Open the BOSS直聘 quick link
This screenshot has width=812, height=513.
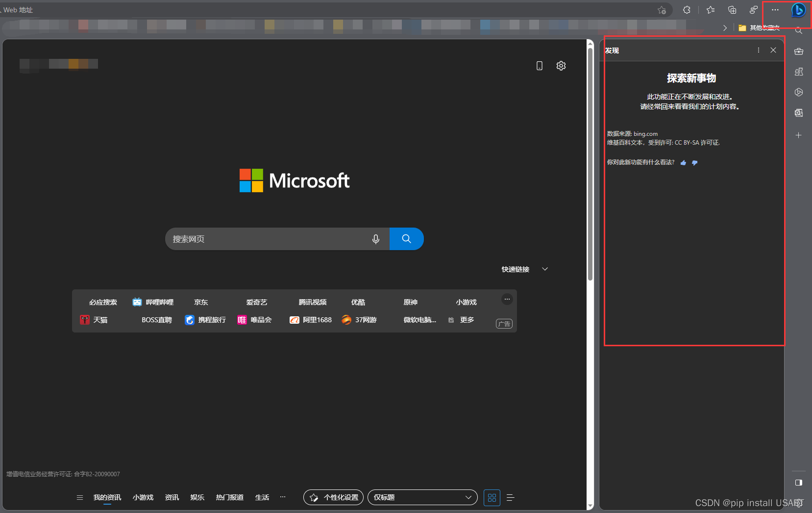[x=157, y=320]
